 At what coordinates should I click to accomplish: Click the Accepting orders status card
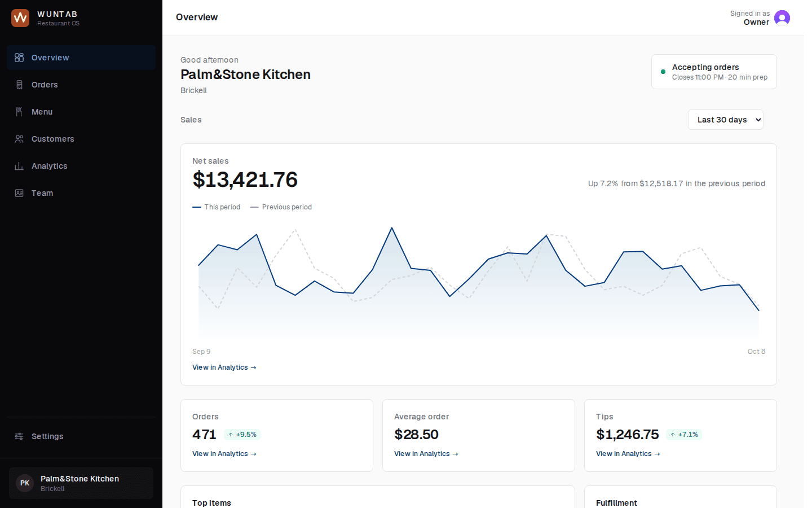pos(714,72)
